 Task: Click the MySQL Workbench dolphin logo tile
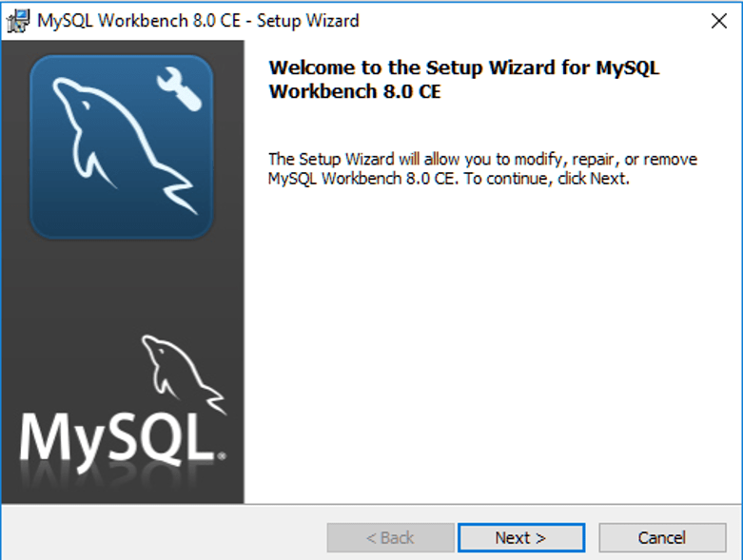click(122, 146)
